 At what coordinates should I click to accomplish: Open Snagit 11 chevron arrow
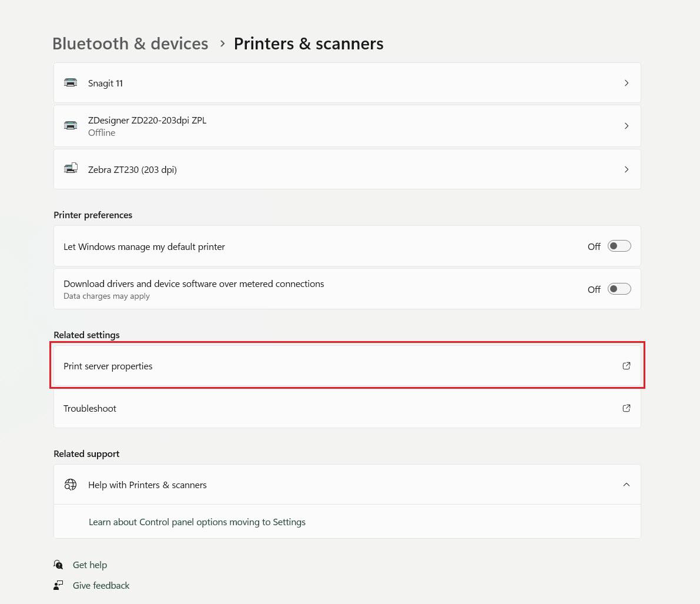[627, 83]
